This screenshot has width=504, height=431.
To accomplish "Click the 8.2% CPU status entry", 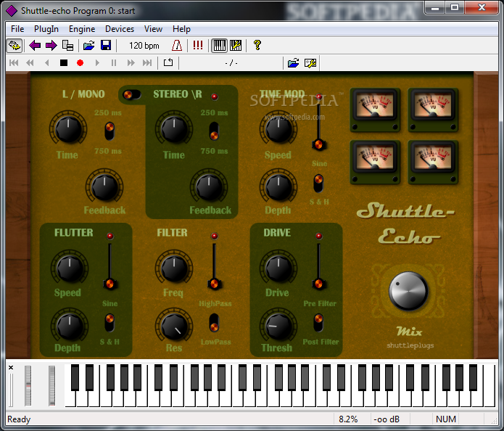I will [348, 419].
